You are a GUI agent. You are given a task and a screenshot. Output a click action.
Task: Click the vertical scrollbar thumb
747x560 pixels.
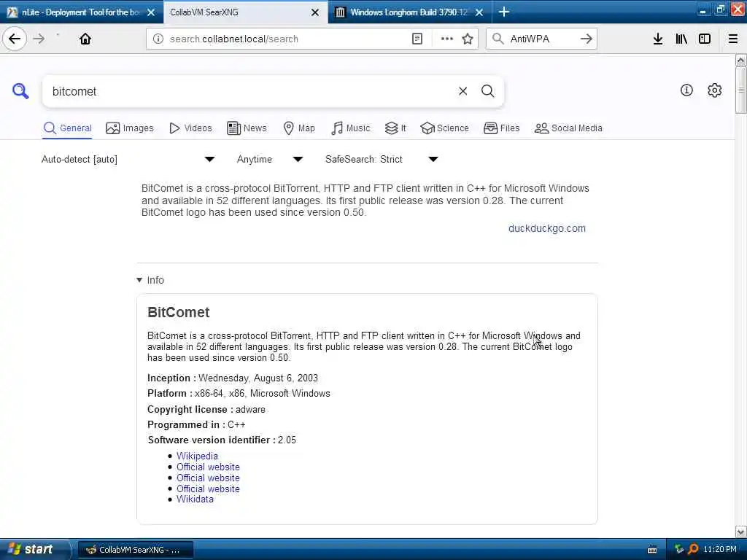(740, 90)
